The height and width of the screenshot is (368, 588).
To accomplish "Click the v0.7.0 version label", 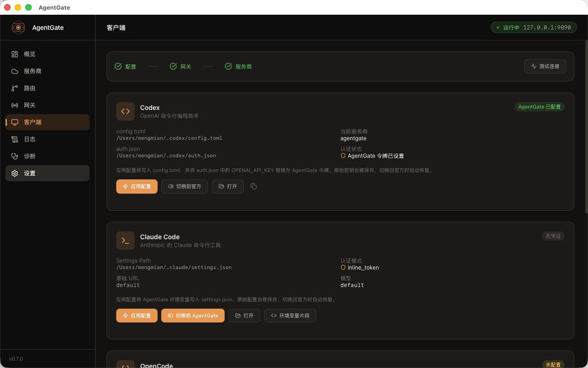I will coord(16,359).
